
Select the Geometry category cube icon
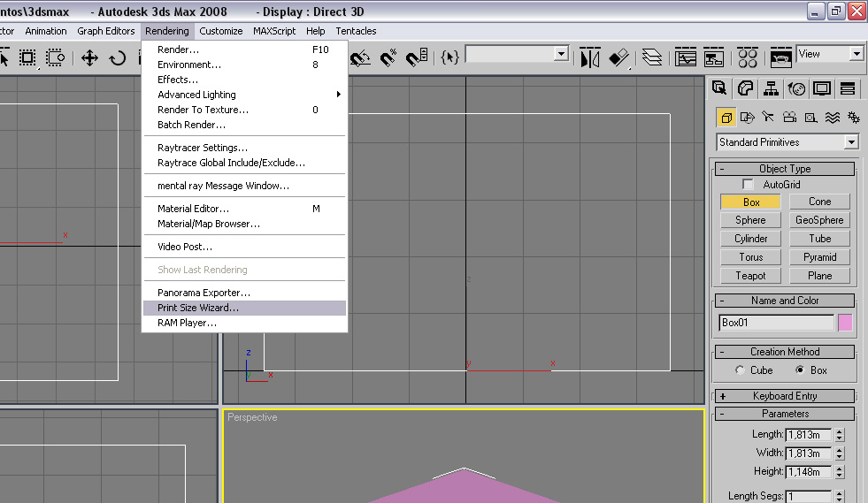click(726, 118)
